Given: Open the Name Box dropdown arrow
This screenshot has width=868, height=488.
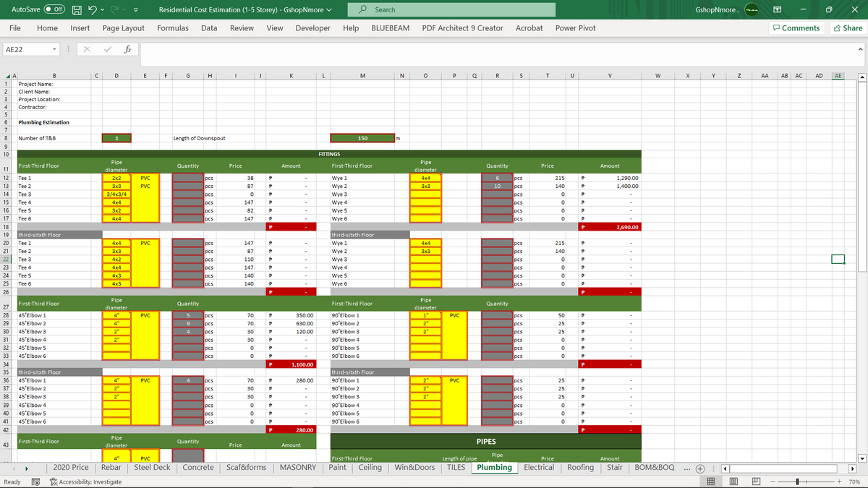Looking at the screenshot, I should pyautogui.click(x=55, y=50).
